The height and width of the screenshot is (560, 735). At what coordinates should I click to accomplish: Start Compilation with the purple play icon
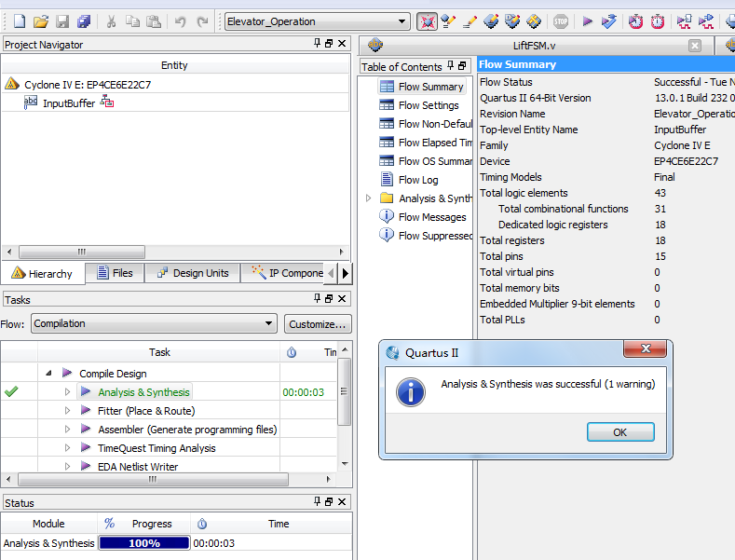(x=587, y=21)
